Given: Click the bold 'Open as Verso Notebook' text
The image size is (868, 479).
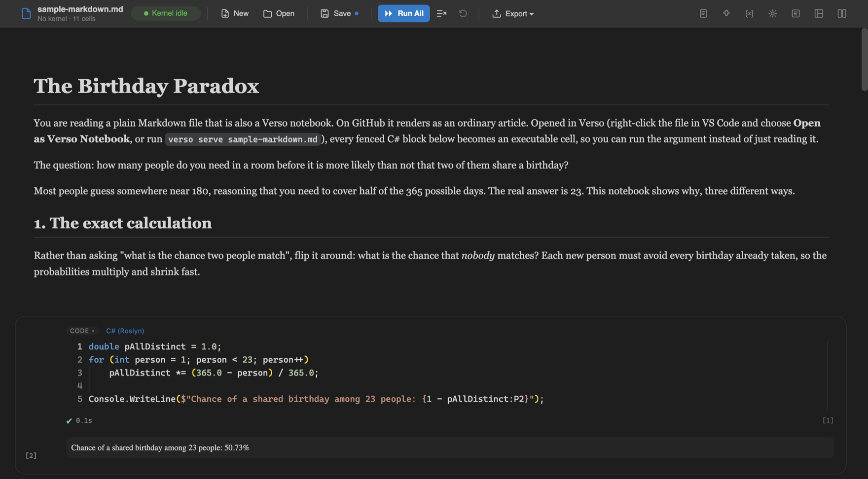Looking at the screenshot, I should pyautogui.click(x=427, y=131).
